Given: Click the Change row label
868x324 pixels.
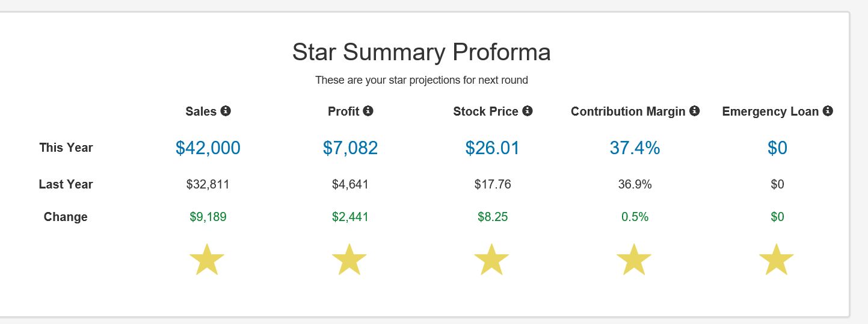Looking at the screenshot, I should point(66,217).
